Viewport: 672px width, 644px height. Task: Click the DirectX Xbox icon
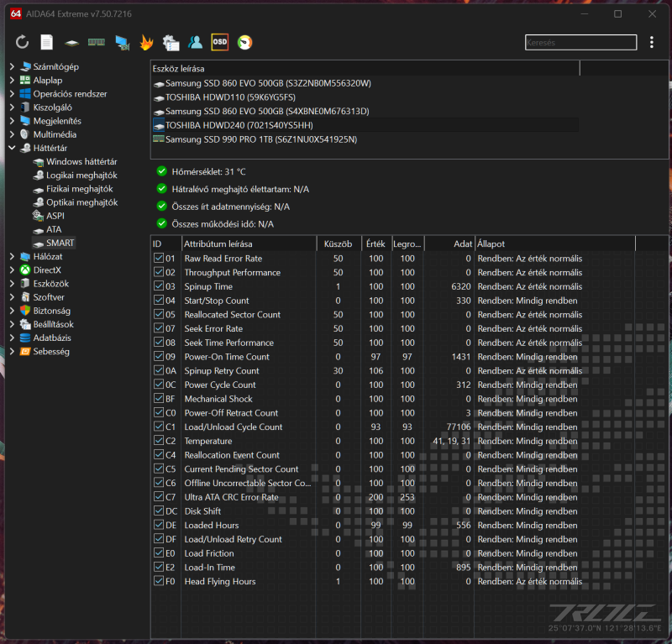coord(25,270)
